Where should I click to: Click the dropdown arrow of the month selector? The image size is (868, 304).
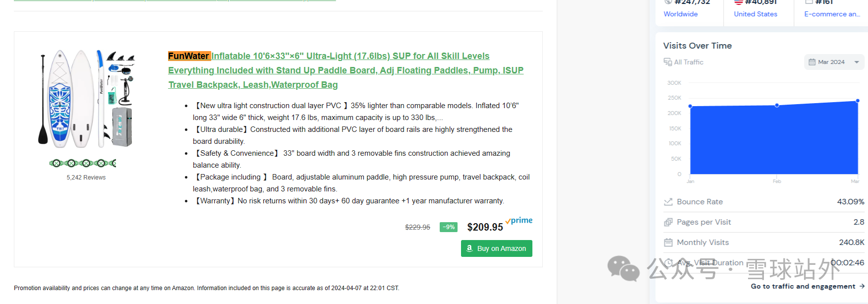pyautogui.click(x=857, y=62)
